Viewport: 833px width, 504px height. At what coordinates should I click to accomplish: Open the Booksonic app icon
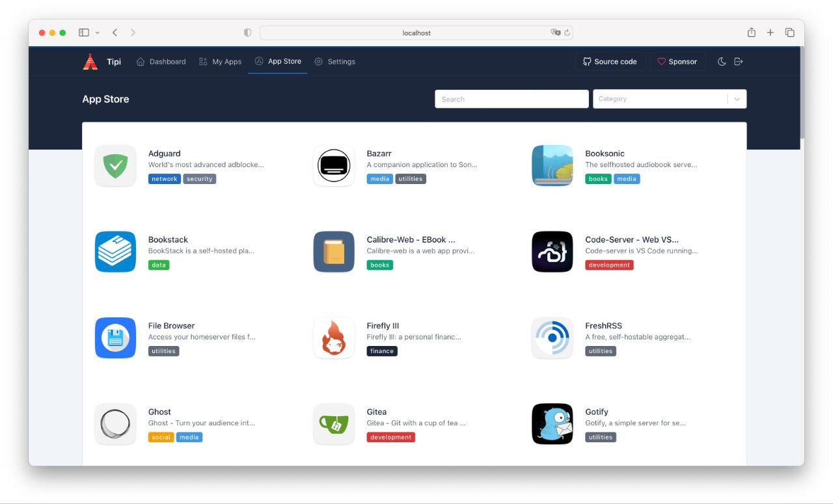click(x=553, y=166)
